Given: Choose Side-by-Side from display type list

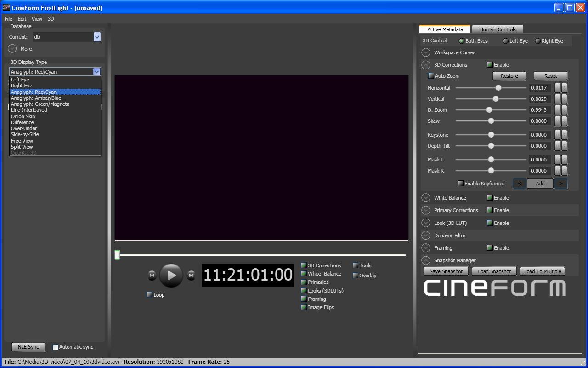Looking at the screenshot, I should point(55,134).
